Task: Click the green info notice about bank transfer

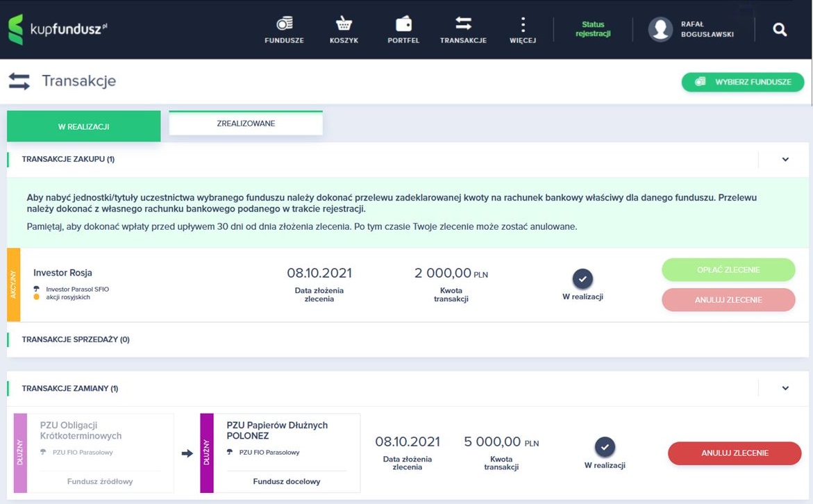Action: pyautogui.click(x=408, y=212)
